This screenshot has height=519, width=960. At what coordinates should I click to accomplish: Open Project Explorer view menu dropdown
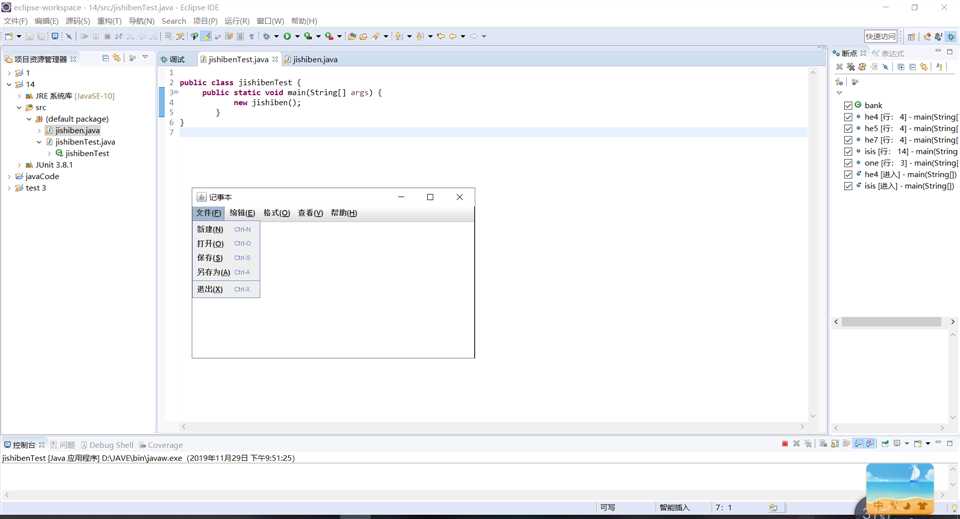click(x=145, y=58)
